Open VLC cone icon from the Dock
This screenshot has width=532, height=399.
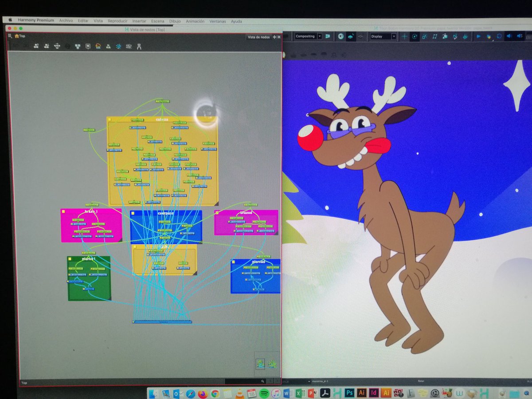(240, 393)
